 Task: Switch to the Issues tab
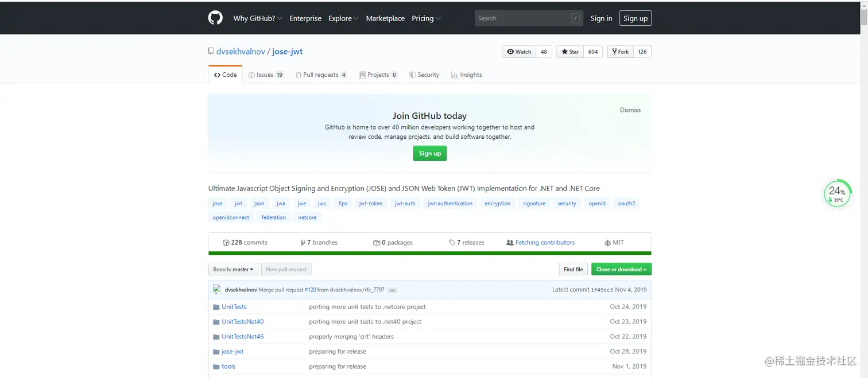pos(266,75)
